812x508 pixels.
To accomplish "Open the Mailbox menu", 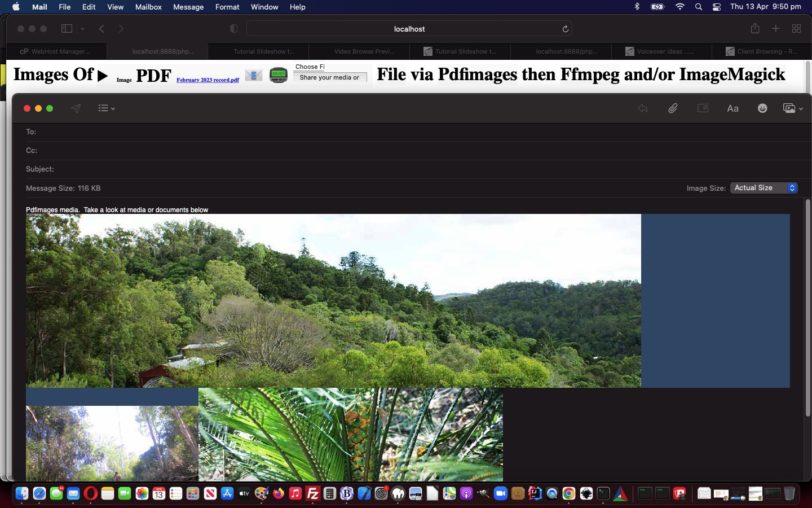I will (148, 7).
